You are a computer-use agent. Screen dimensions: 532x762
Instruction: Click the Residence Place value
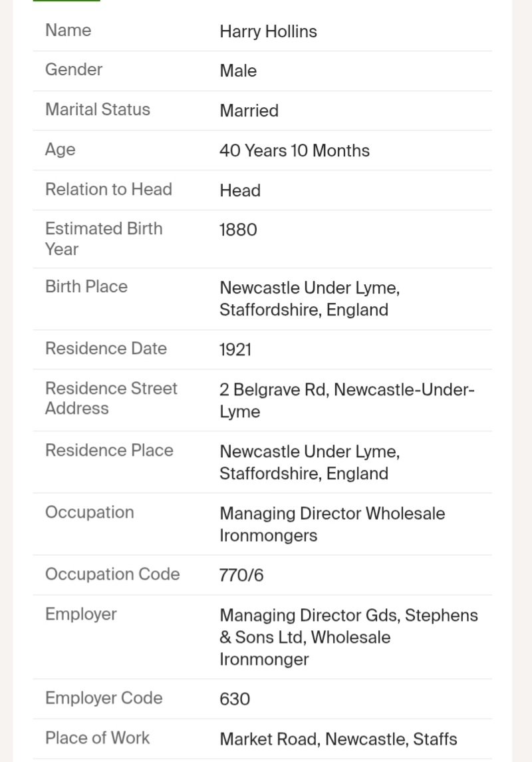point(309,463)
